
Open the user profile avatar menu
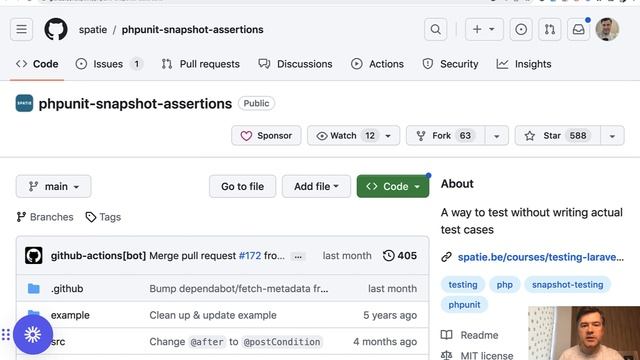point(607,29)
